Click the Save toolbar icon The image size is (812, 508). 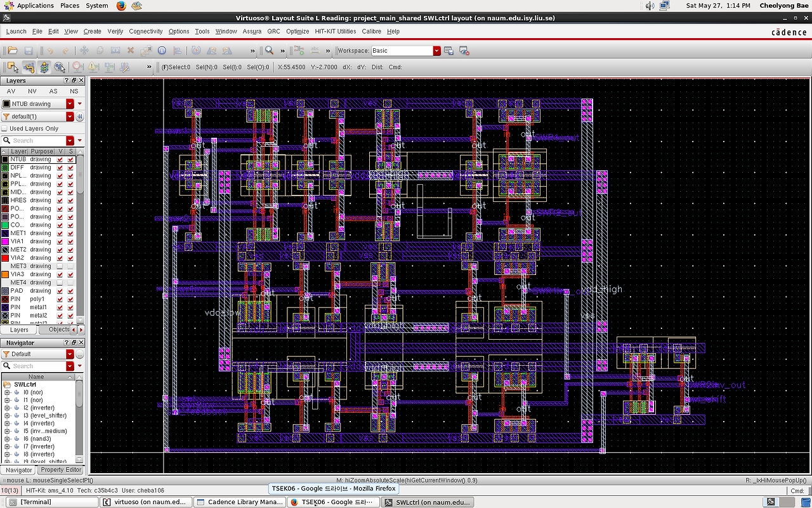[x=29, y=50]
